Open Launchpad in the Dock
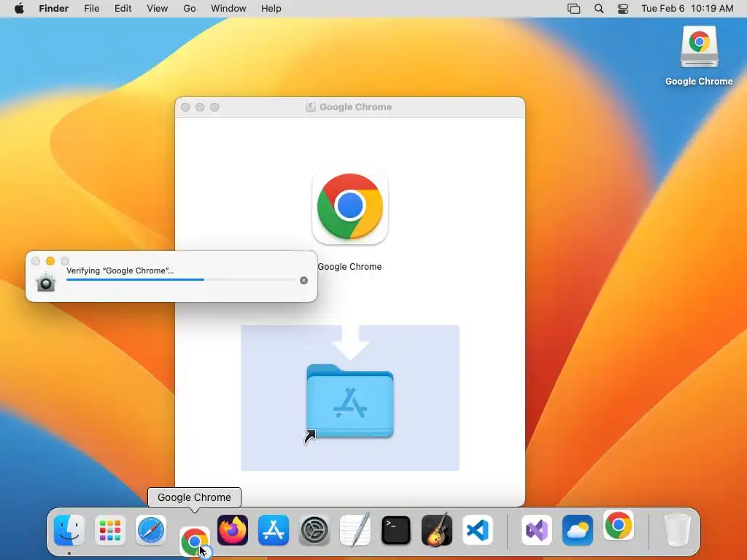The image size is (747, 560). (x=110, y=530)
